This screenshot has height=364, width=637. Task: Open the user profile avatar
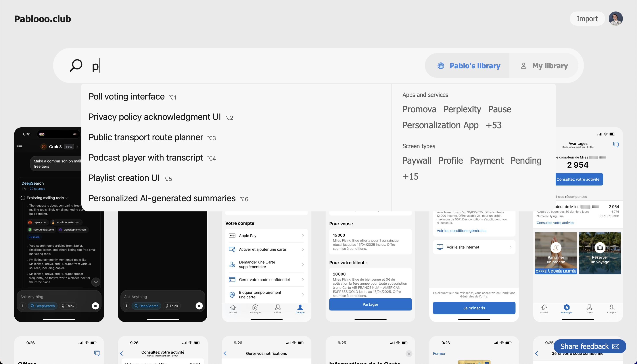click(x=616, y=19)
